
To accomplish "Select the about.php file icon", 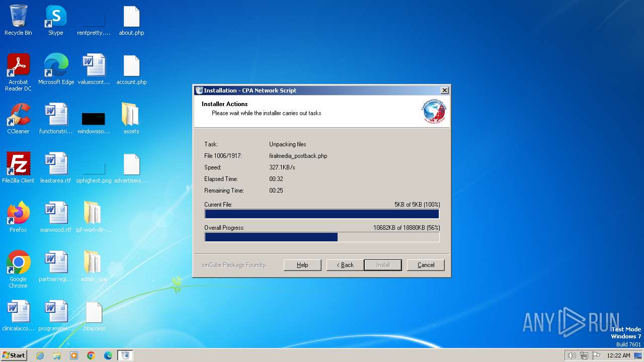I will coord(131,20).
